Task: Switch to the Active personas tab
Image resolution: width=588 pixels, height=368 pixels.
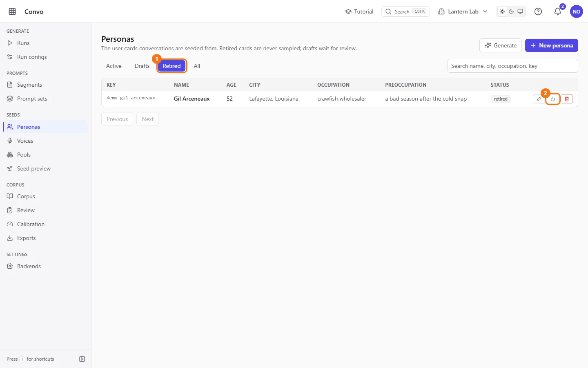Action: click(114, 66)
